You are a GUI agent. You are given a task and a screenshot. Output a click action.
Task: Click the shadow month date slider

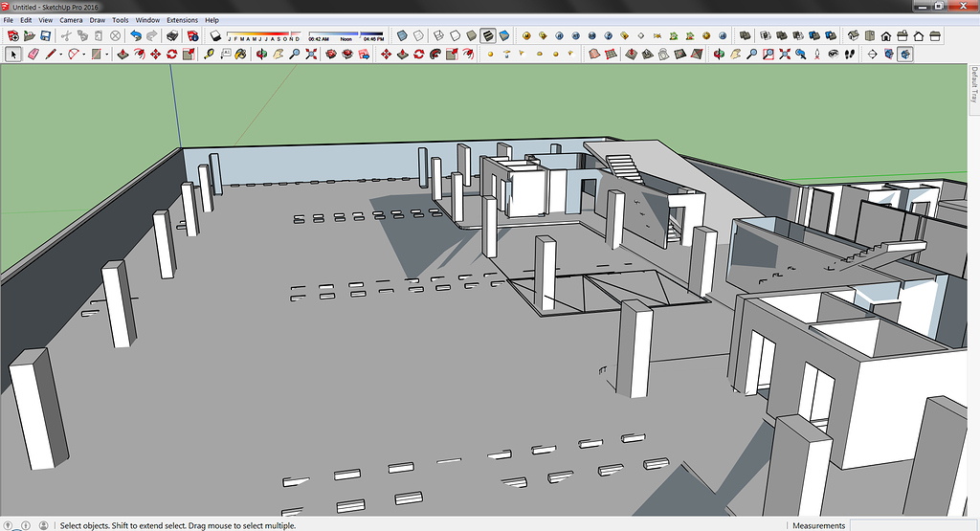[x=263, y=35]
